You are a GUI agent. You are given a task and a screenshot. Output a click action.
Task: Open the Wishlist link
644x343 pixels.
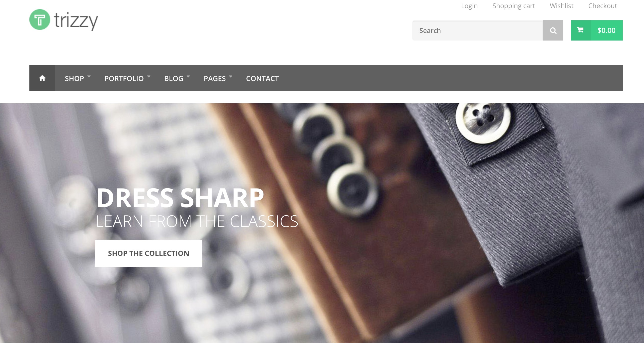pyautogui.click(x=562, y=6)
